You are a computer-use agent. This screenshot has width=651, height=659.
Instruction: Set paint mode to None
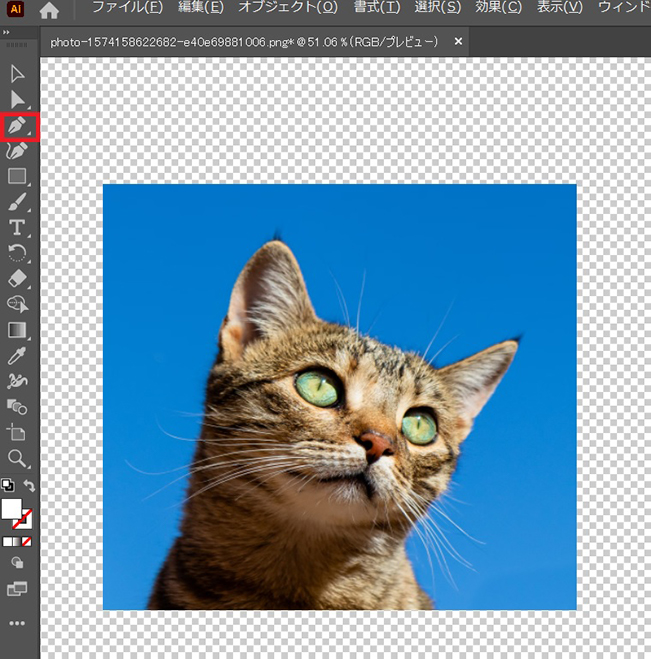click(28, 541)
